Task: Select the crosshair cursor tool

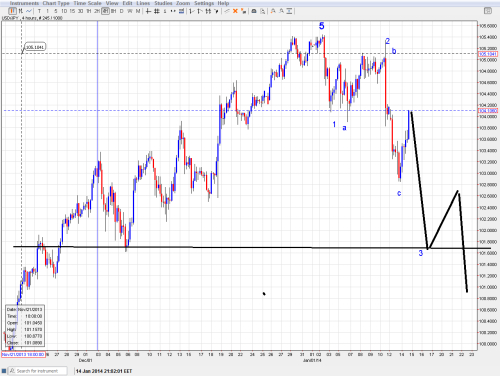Action: point(148,11)
